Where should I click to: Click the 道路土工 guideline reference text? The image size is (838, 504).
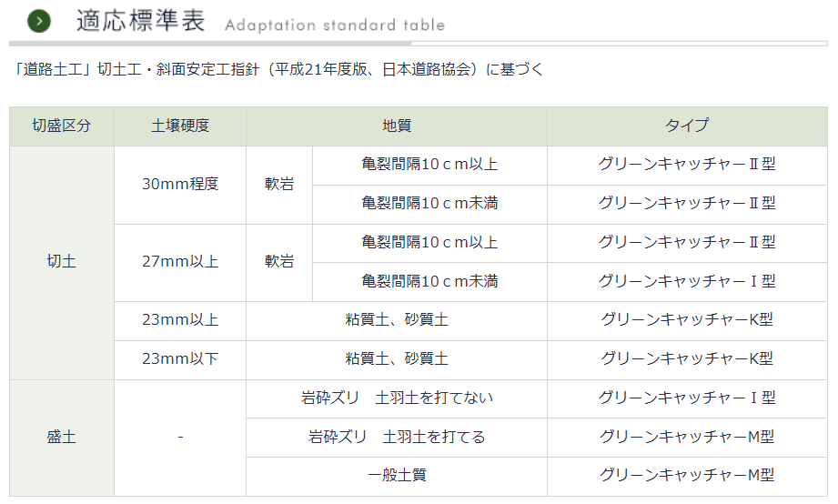pos(278,69)
